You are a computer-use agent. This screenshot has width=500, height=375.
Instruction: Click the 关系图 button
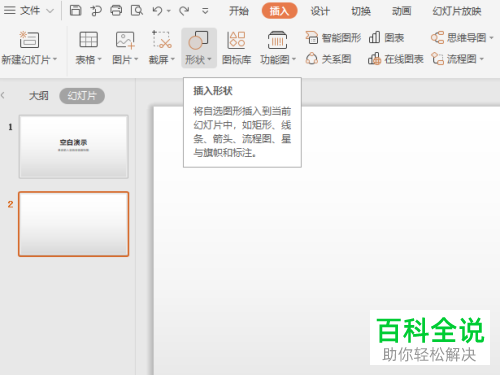pos(328,59)
